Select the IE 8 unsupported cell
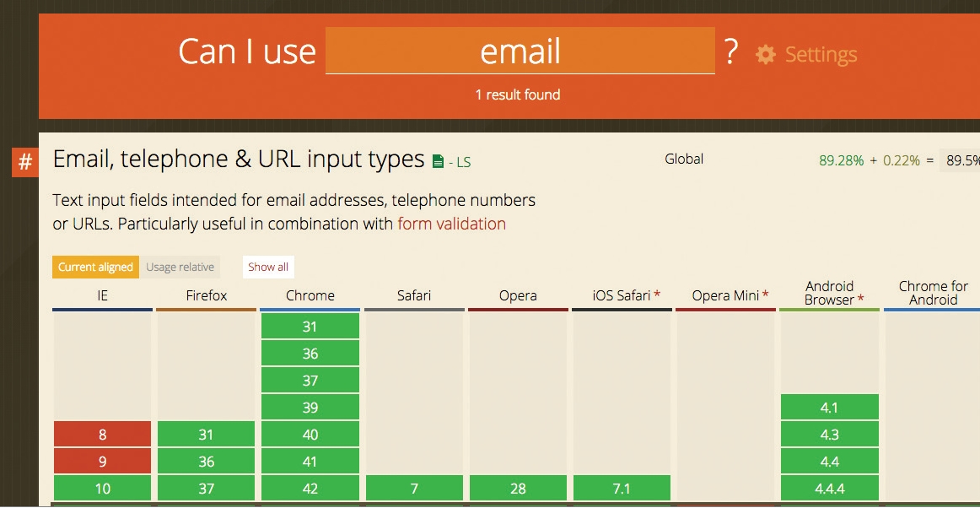Screen dimensions: 980x508 [x=103, y=435]
